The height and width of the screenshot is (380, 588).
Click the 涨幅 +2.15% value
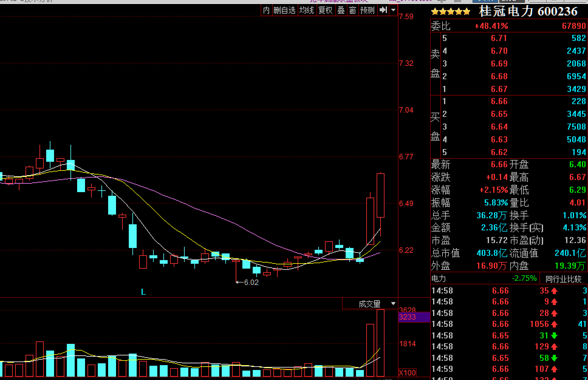(494, 190)
